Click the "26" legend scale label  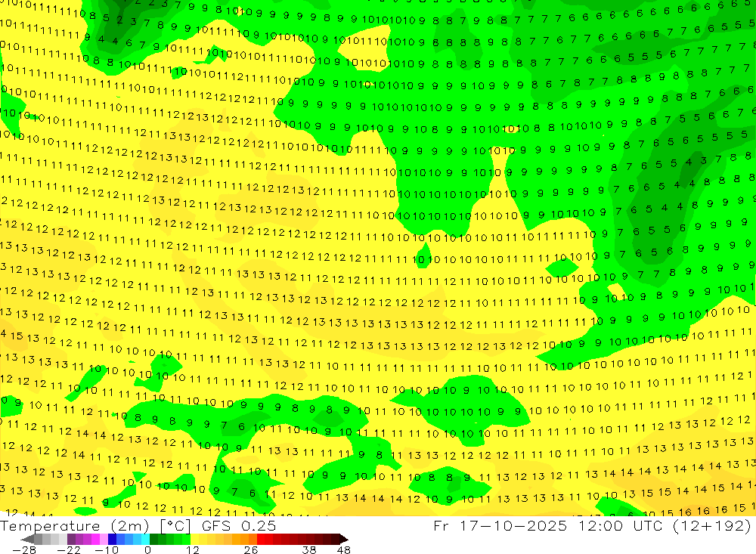click(251, 549)
